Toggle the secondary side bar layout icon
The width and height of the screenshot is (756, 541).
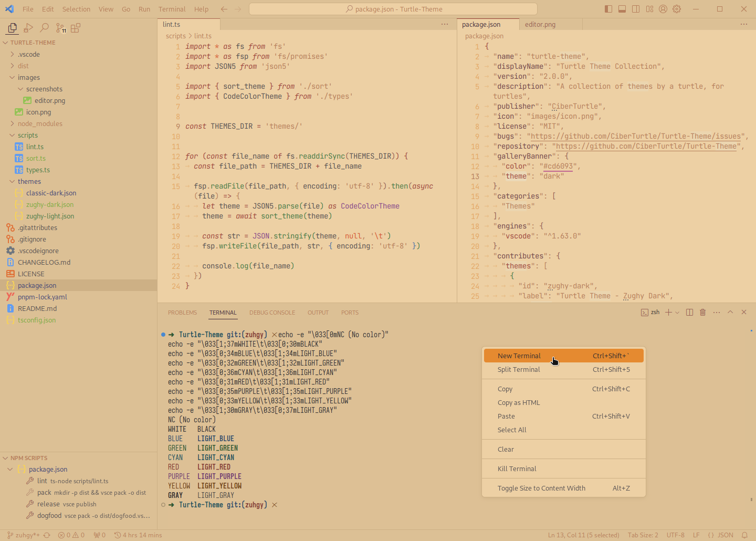[x=636, y=9]
